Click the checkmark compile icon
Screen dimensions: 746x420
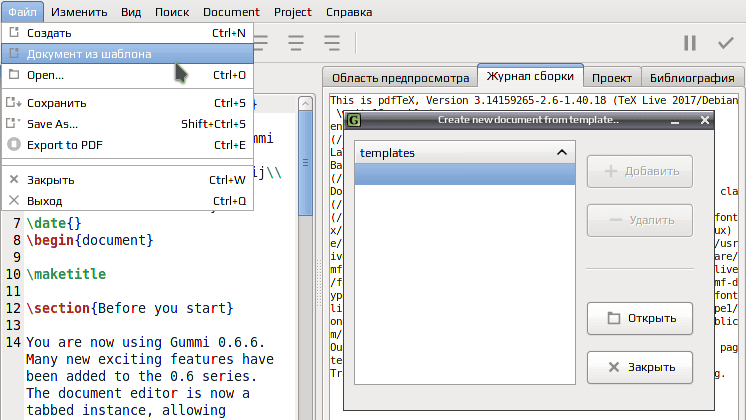(726, 43)
